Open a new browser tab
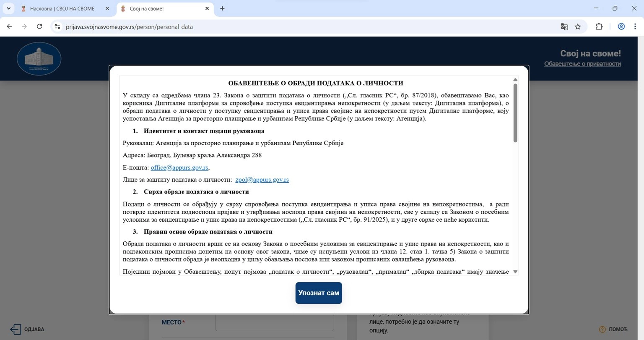The height and width of the screenshot is (340, 644). pyautogui.click(x=222, y=8)
